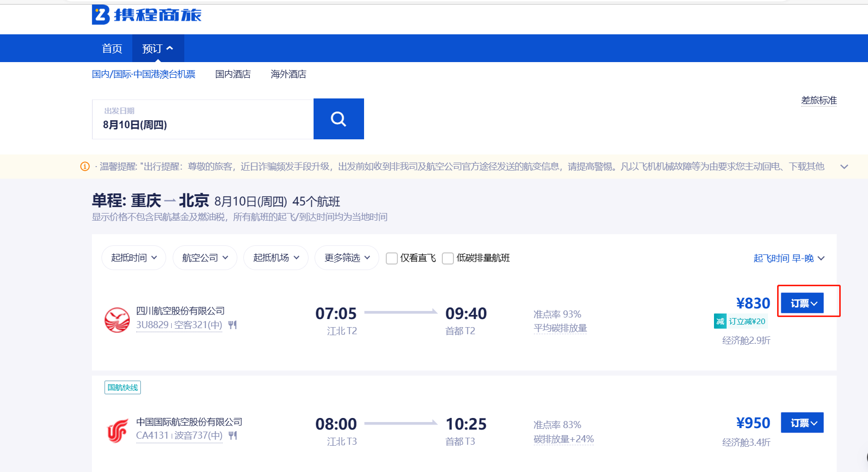
Task: Select the 国内酒店 tab
Action: (x=233, y=74)
